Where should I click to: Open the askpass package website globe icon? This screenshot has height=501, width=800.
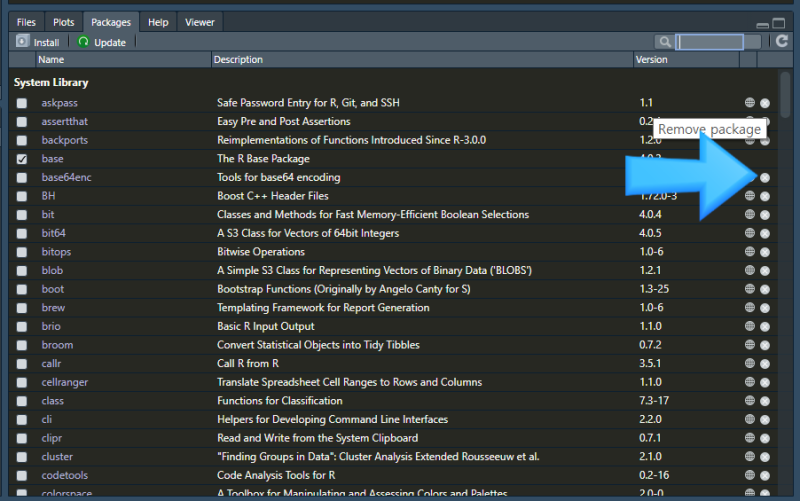749,103
